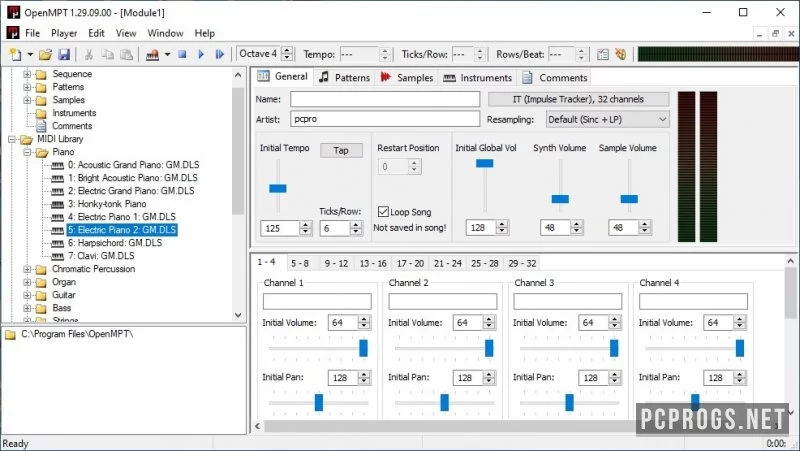Screen dimensions: 800x451
Task: Open the Edit menu
Action: (x=96, y=33)
